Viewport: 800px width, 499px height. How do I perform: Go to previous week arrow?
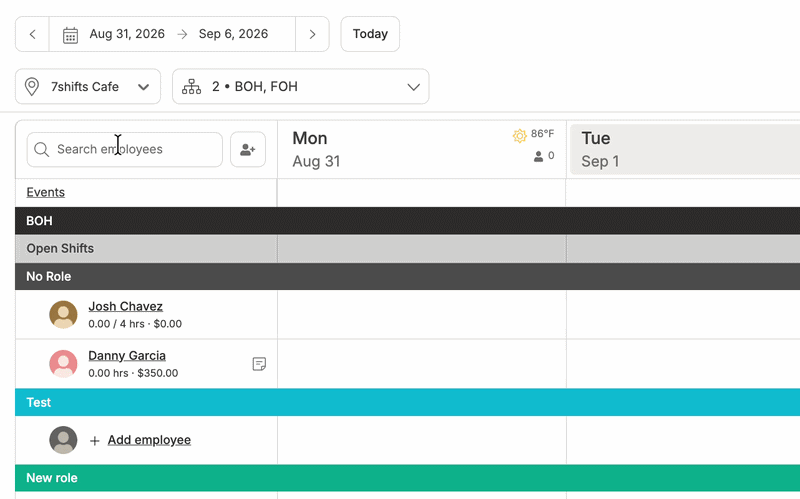33,34
